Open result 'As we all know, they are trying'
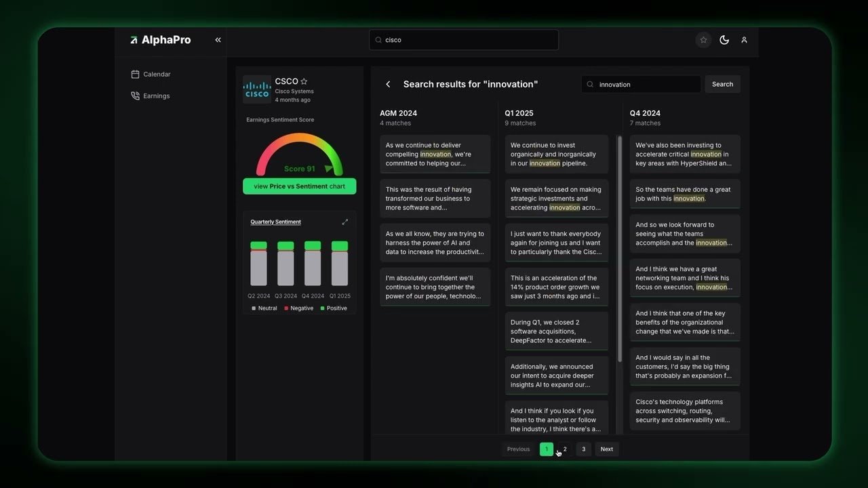Image resolution: width=868 pixels, height=488 pixels. tap(435, 243)
